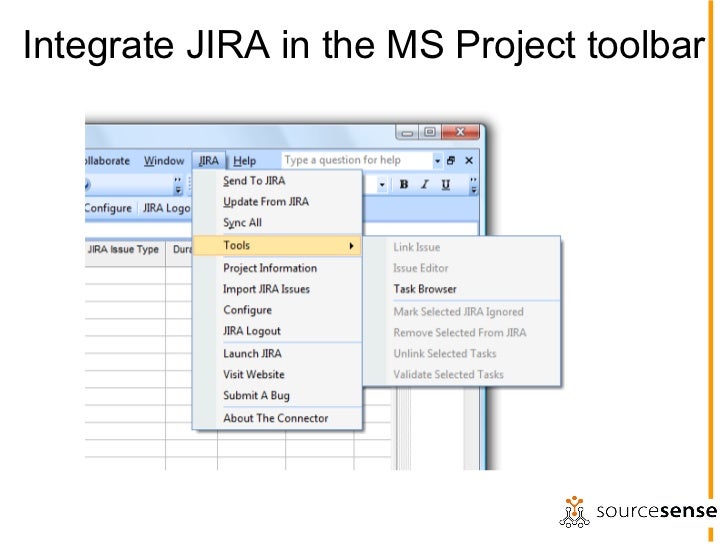Choose Import JIRA Issues
728x546 pixels.
[x=277, y=289]
